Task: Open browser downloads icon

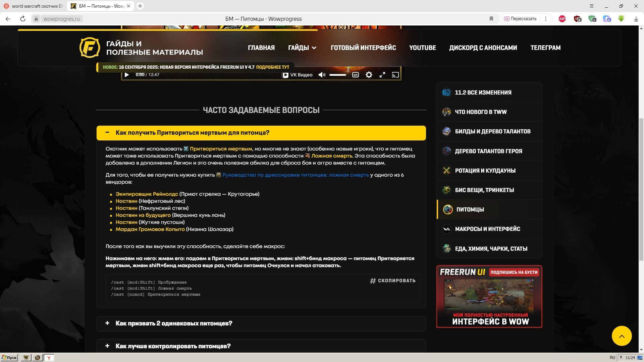Action: 636,19
